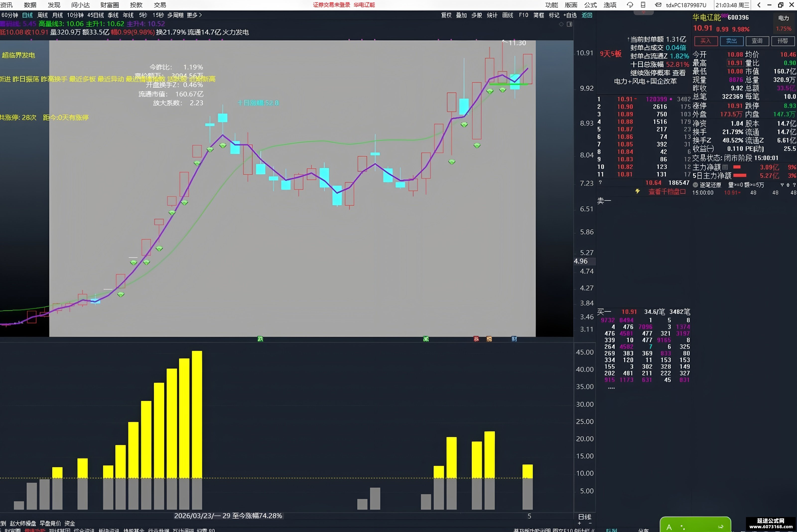Toggle the 逐笔还原 round checkbox

tap(695, 185)
